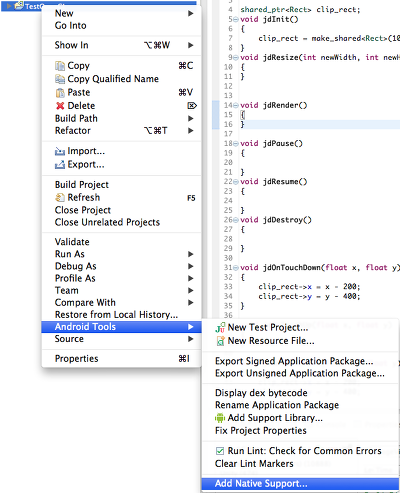The height and width of the screenshot is (493, 400).
Task: Expand the Team submenu arrow
Action: pyautogui.click(x=191, y=290)
